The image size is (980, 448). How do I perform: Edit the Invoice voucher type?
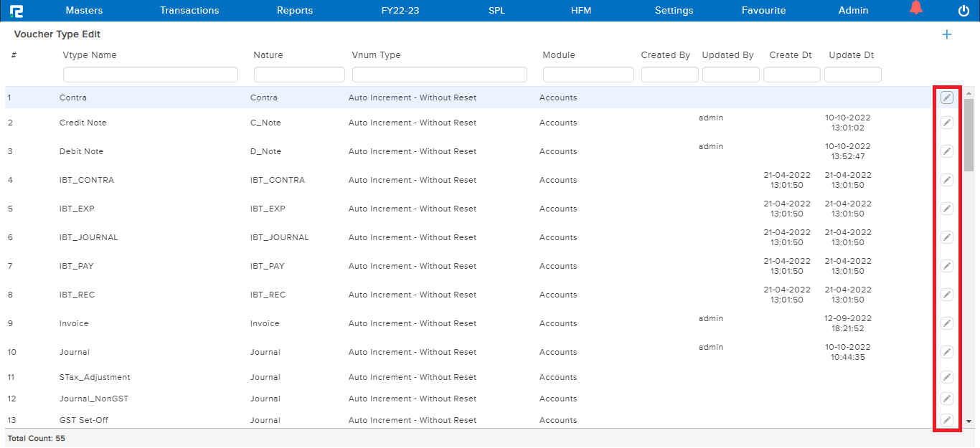click(947, 323)
